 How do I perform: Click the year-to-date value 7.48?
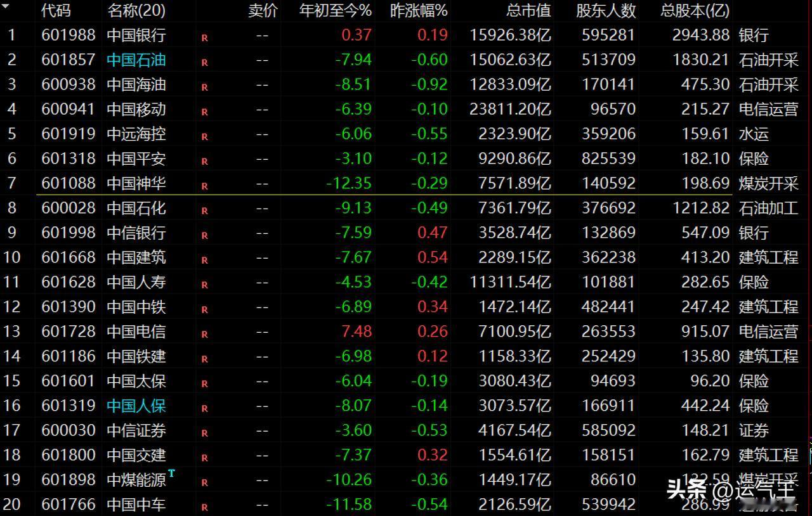(356, 332)
